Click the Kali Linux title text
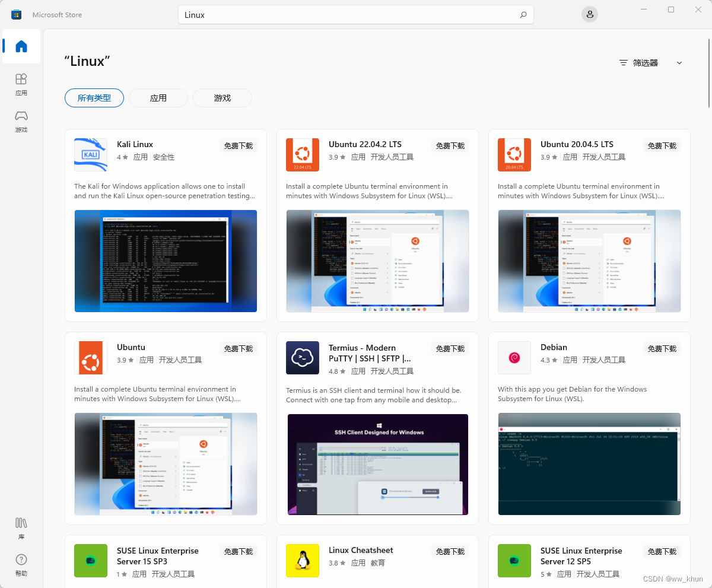This screenshot has height=588, width=712. click(x=135, y=144)
